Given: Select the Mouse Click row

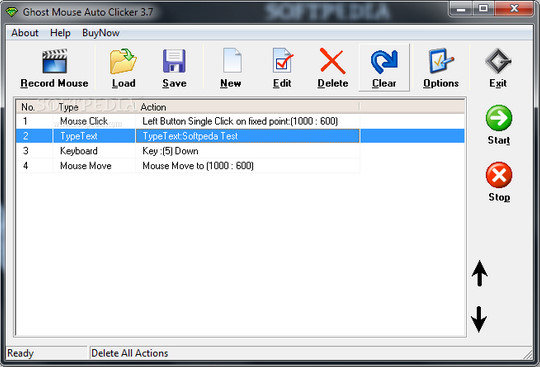Looking at the screenshot, I should [240, 121].
